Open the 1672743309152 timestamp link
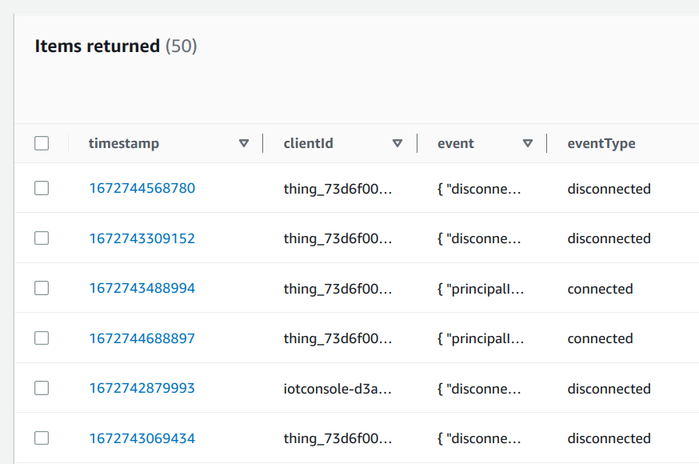 tap(141, 238)
